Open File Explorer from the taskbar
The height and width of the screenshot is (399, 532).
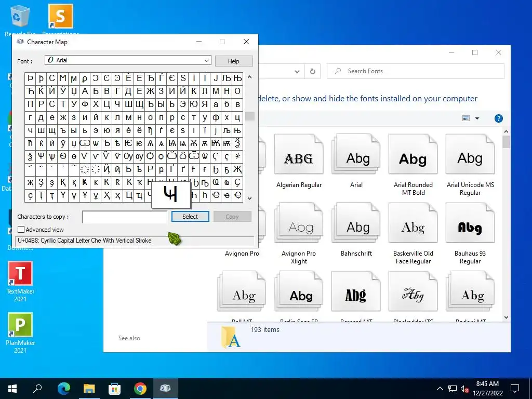point(89,389)
